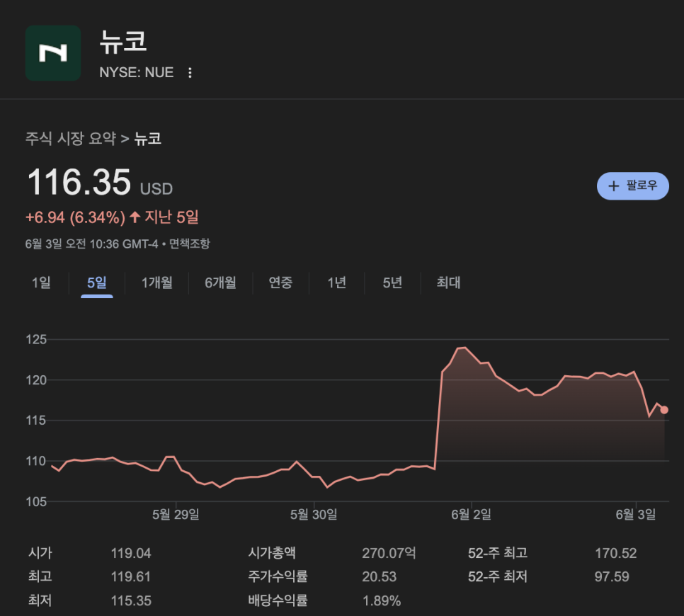
Task: Click the 52-주 최고 label
Action: [498, 553]
